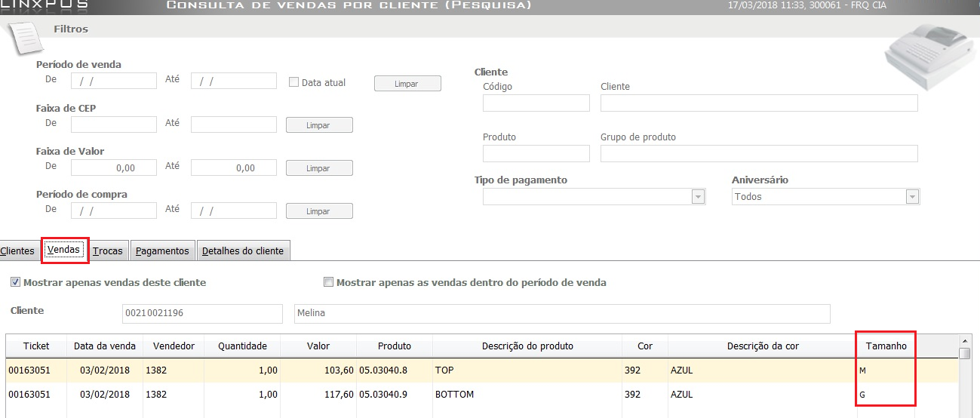Viewport: 980px width, 418px height.
Task: Check Mostrar apenas as vendas dentro do período
Action: pos(328,283)
